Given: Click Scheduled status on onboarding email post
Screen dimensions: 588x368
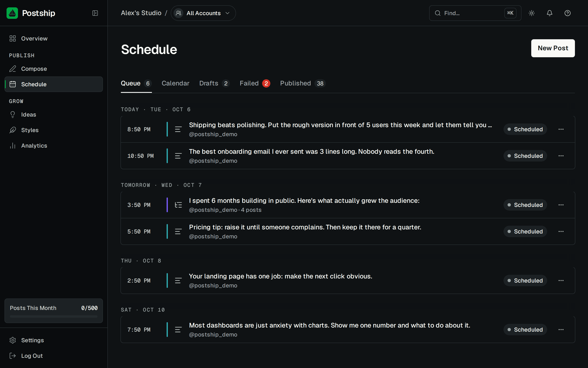Looking at the screenshot, I should point(525,156).
